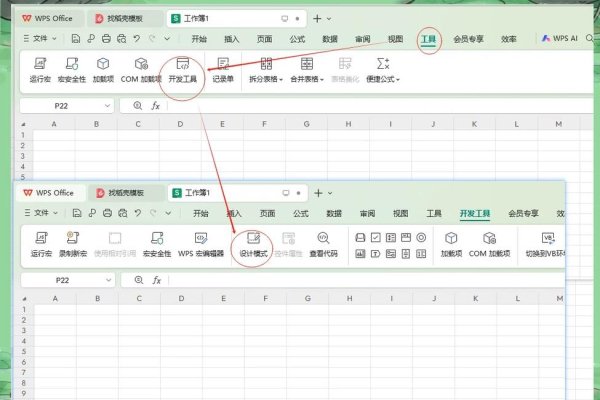Select 工作簿1 tab in the 开发工具 window
Viewport: 600px width, 400px height.
click(x=237, y=193)
